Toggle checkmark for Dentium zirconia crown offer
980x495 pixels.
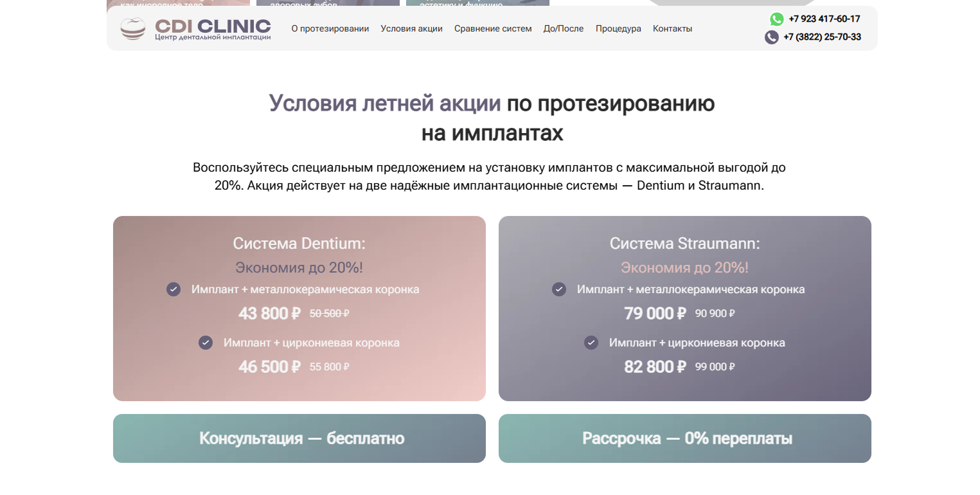coord(206,343)
